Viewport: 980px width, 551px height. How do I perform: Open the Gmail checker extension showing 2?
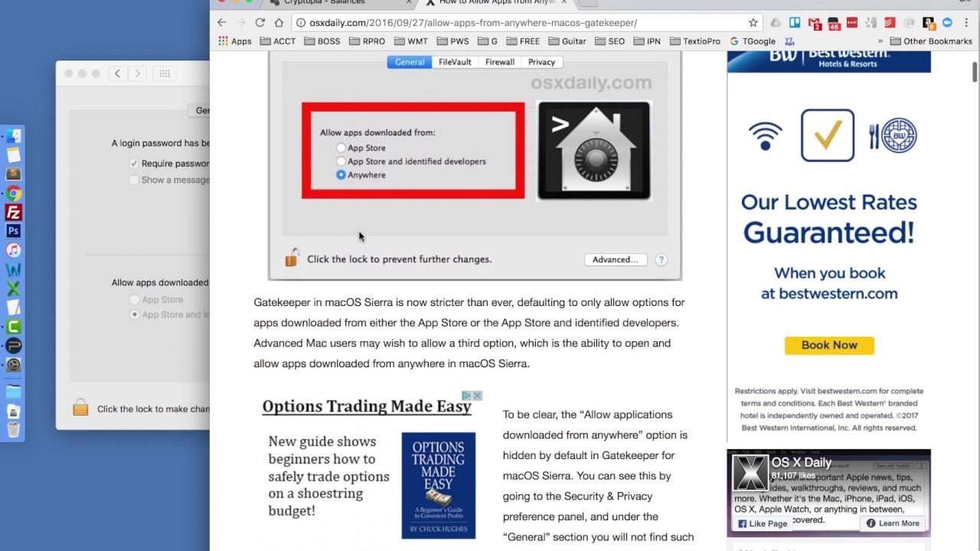click(x=814, y=23)
